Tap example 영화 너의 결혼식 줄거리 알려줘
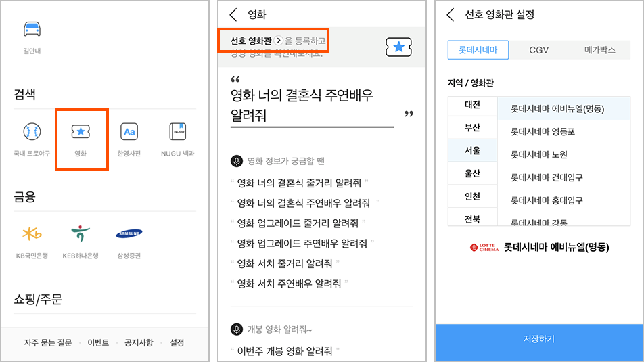The width and height of the screenshot is (644, 362). coord(300,183)
